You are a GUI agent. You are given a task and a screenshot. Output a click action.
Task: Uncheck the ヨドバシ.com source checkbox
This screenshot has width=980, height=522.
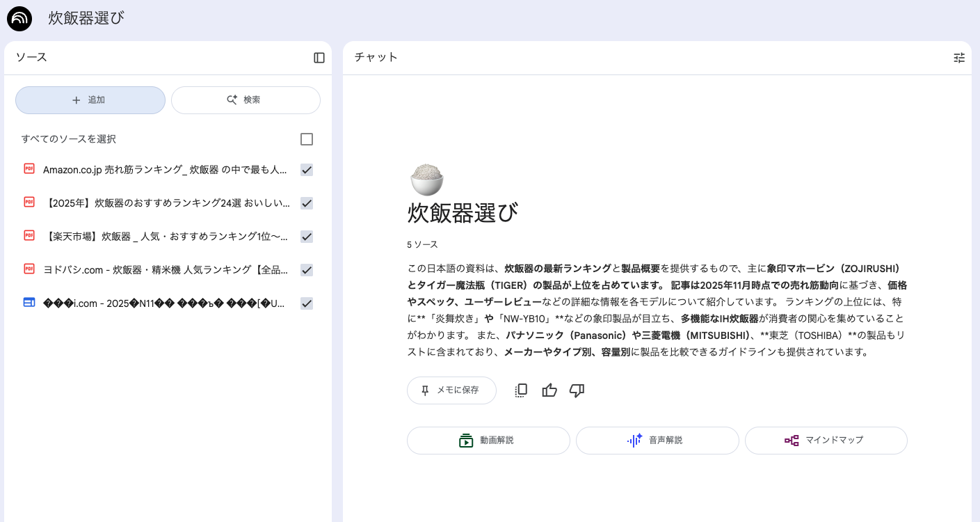click(307, 270)
